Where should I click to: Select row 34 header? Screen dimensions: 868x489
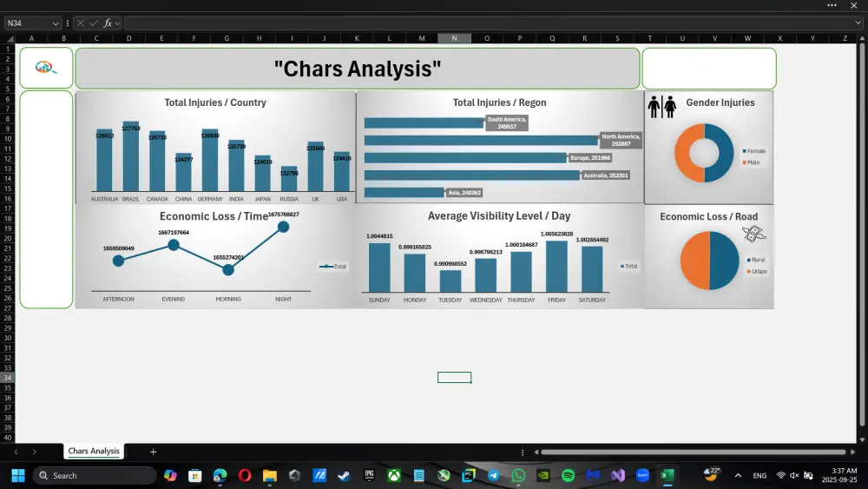click(x=8, y=378)
